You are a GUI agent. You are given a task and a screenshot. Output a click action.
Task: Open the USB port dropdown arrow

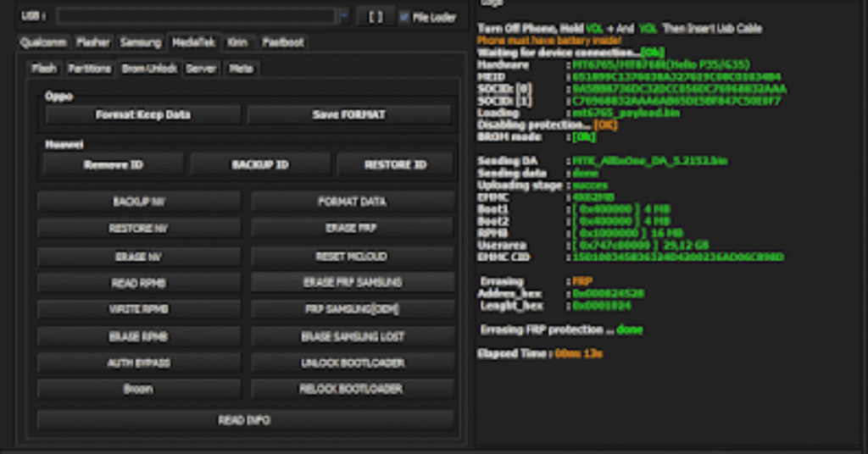(344, 16)
